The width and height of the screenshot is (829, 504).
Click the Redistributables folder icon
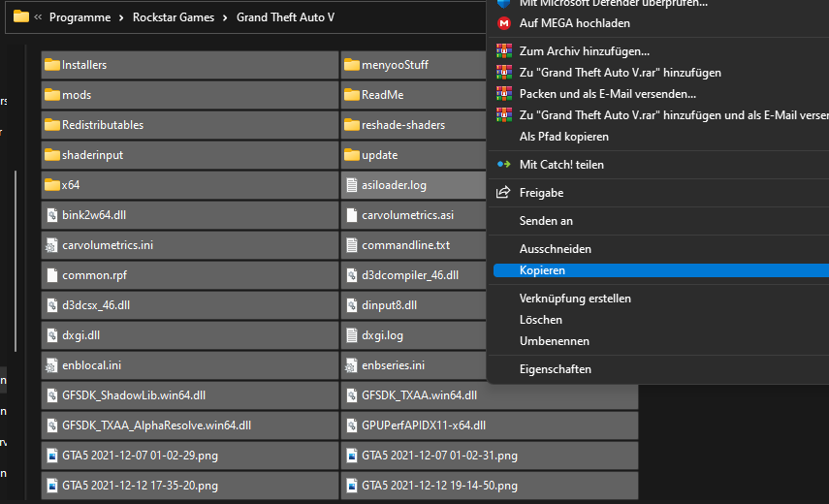pos(51,125)
